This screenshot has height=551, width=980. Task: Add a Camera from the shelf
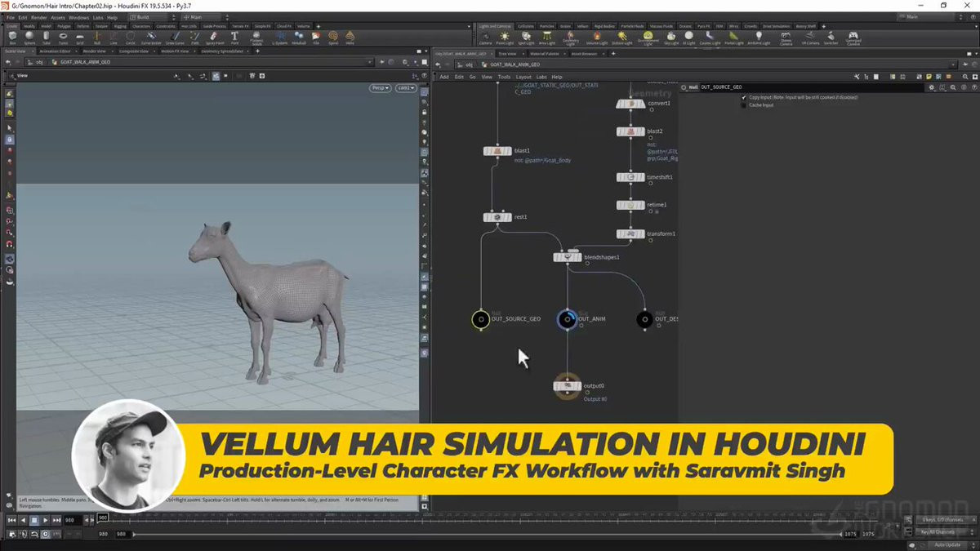[485, 38]
